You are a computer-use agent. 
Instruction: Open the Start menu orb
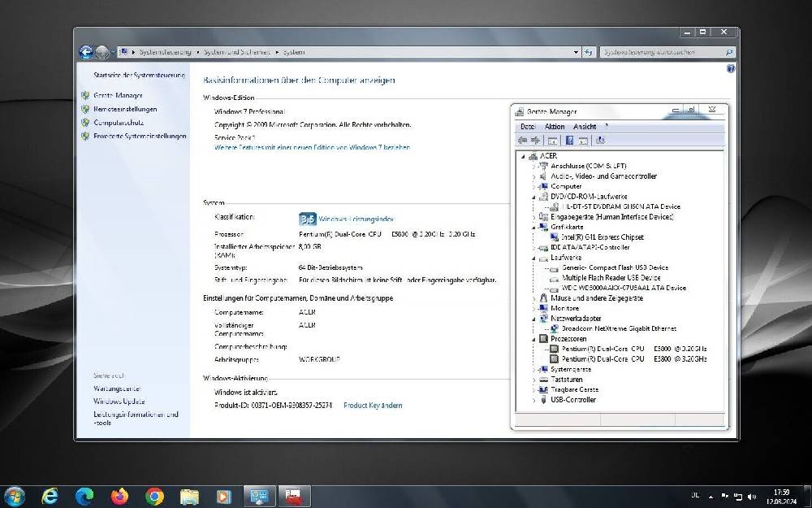tap(14, 496)
